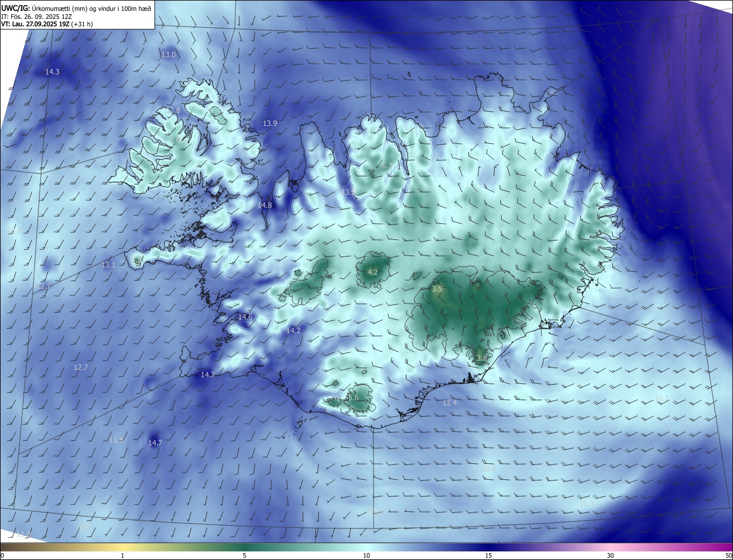The image size is (733, 560).
Task: Click the 14.3 value label
Action: coord(52,72)
